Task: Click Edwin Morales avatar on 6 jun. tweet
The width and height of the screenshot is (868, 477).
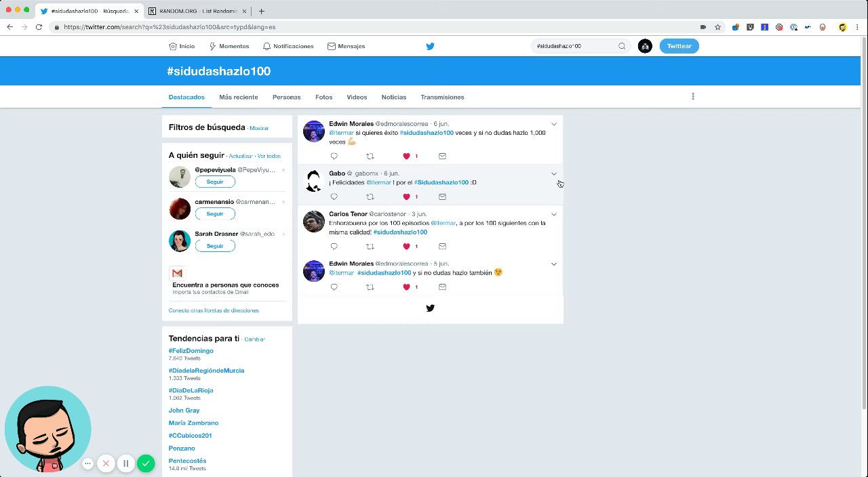Action: tap(313, 131)
